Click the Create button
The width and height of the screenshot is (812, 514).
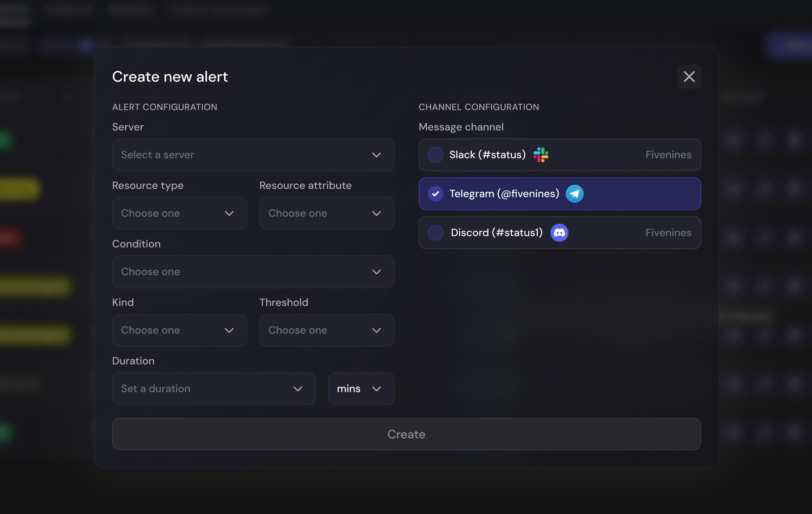(x=406, y=434)
